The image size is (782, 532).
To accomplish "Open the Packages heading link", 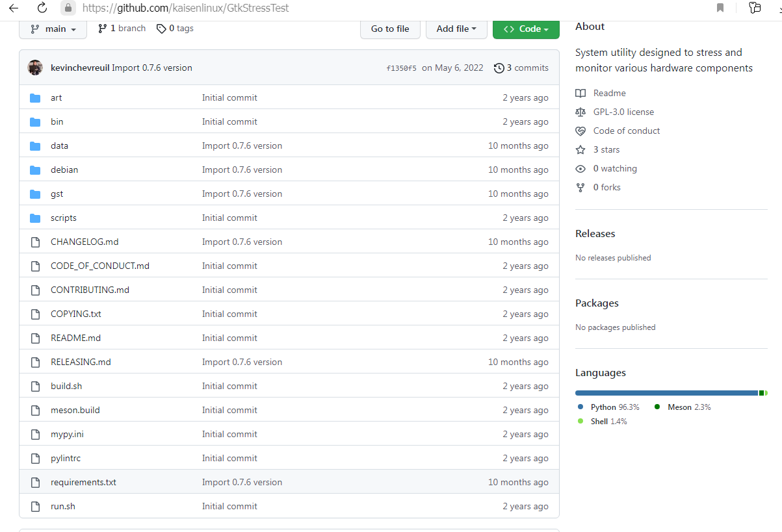I will pyautogui.click(x=597, y=303).
